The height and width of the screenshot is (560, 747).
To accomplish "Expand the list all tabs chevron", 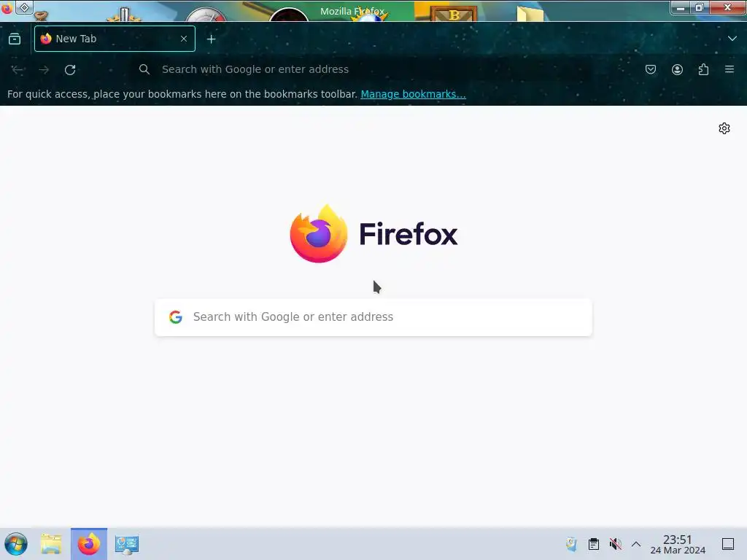I will pyautogui.click(x=732, y=39).
